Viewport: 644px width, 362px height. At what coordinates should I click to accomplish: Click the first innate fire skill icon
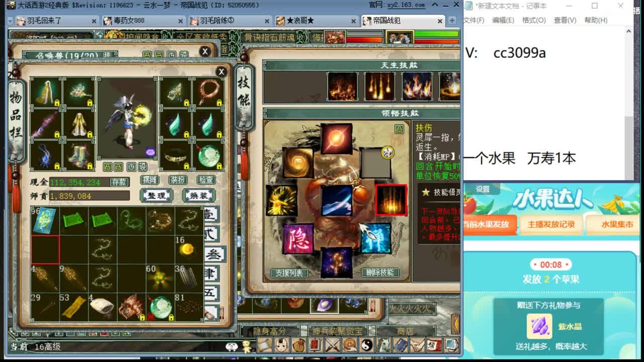343,86
